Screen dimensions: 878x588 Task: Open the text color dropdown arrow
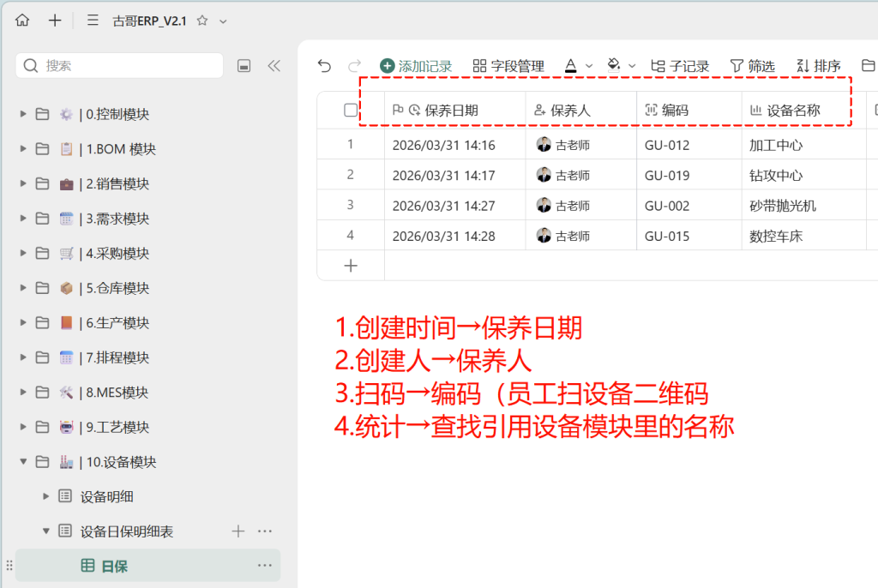589,66
